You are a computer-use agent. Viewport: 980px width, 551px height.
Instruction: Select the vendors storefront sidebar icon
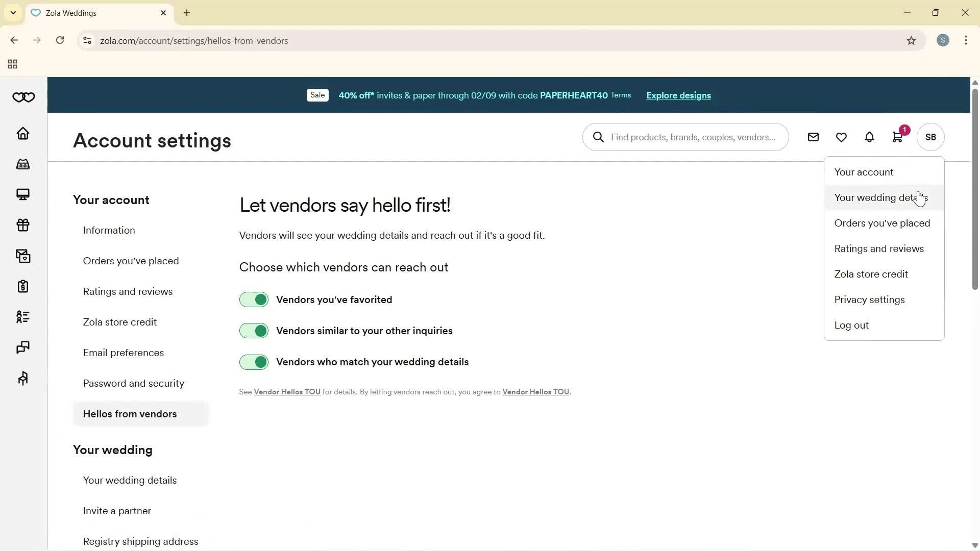23,164
